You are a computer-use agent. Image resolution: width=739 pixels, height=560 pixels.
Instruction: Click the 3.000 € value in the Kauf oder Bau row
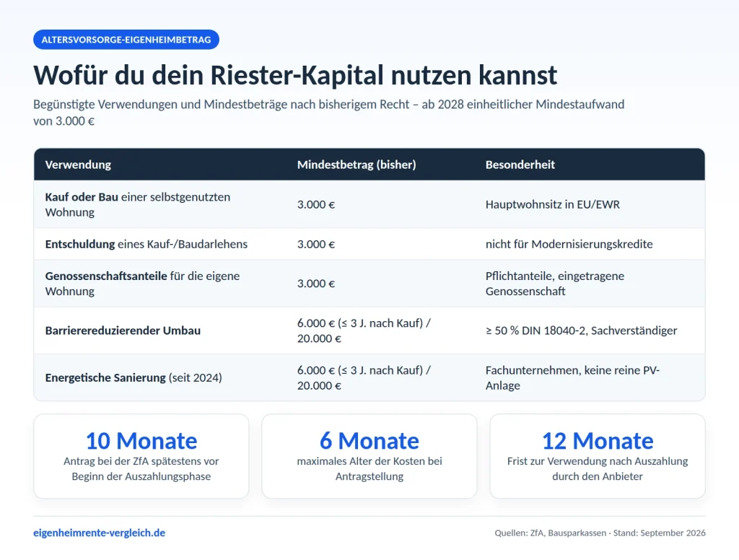(x=316, y=204)
